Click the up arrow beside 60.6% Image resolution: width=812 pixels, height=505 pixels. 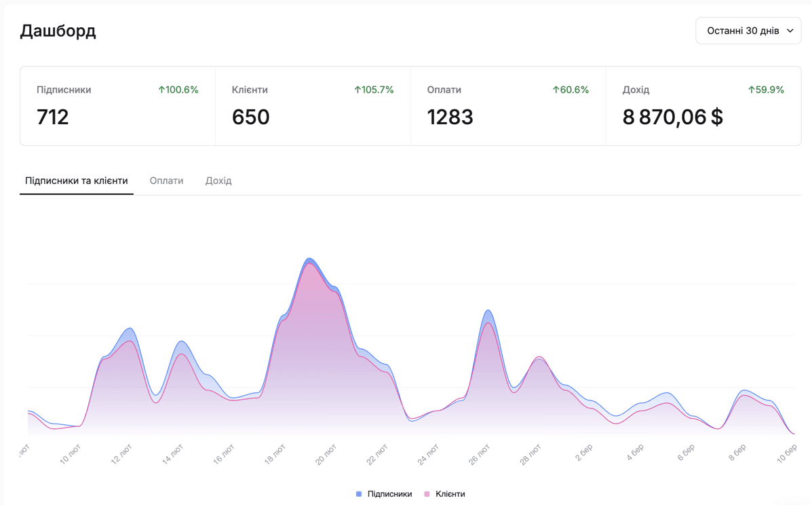(x=556, y=90)
